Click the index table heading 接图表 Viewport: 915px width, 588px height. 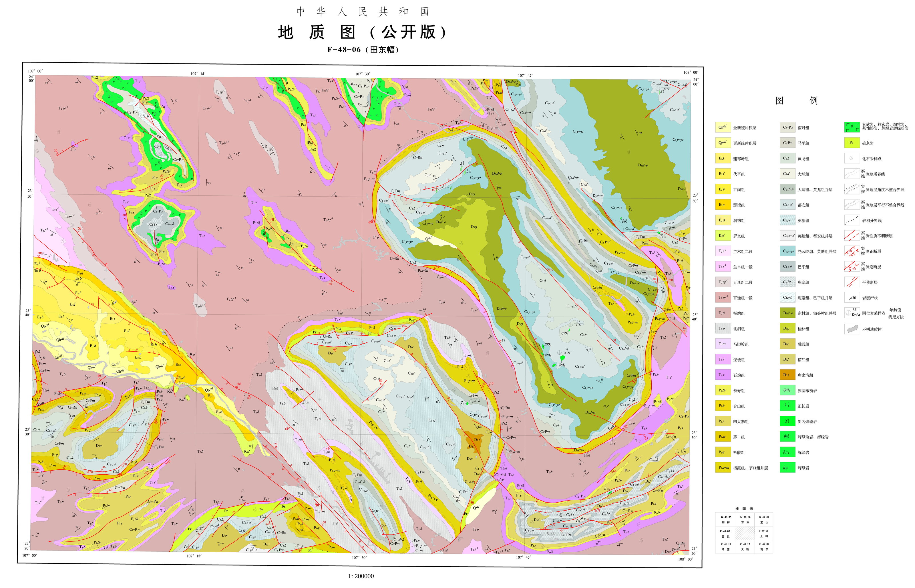pos(744,509)
